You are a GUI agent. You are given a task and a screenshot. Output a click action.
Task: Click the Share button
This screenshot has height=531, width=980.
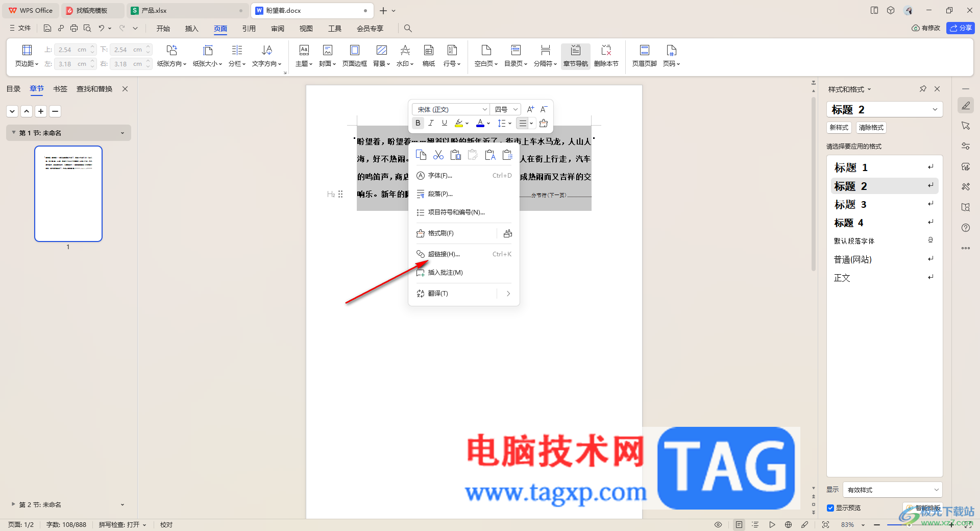point(961,28)
